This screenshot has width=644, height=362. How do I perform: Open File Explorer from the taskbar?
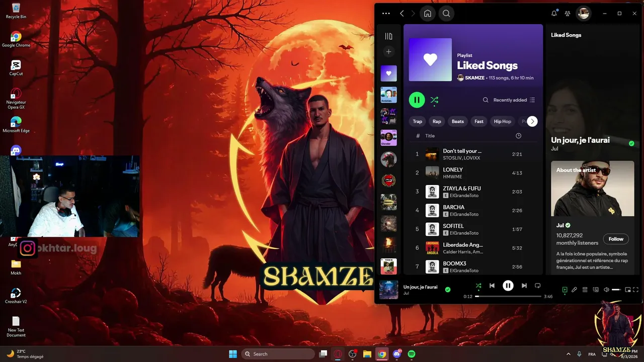[367, 354]
